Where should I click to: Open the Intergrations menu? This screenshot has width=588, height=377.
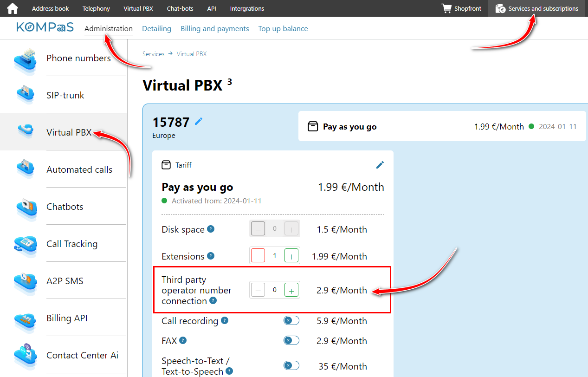point(247,8)
